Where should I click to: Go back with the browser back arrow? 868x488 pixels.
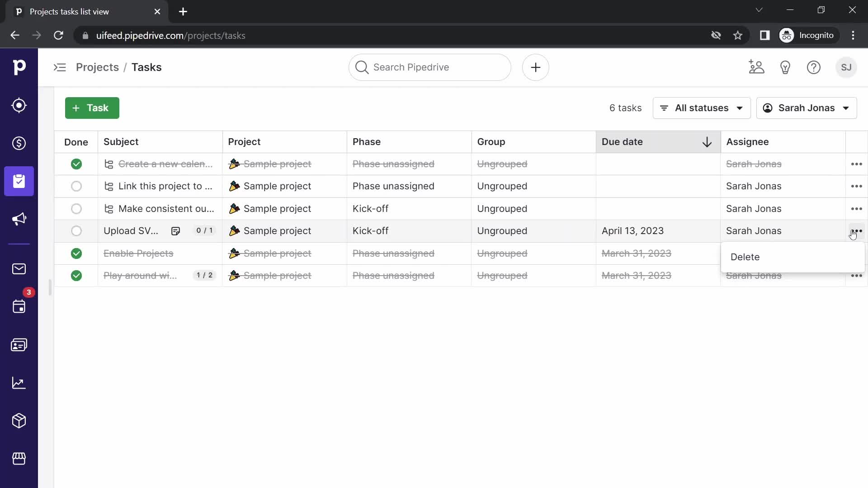point(15,35)
